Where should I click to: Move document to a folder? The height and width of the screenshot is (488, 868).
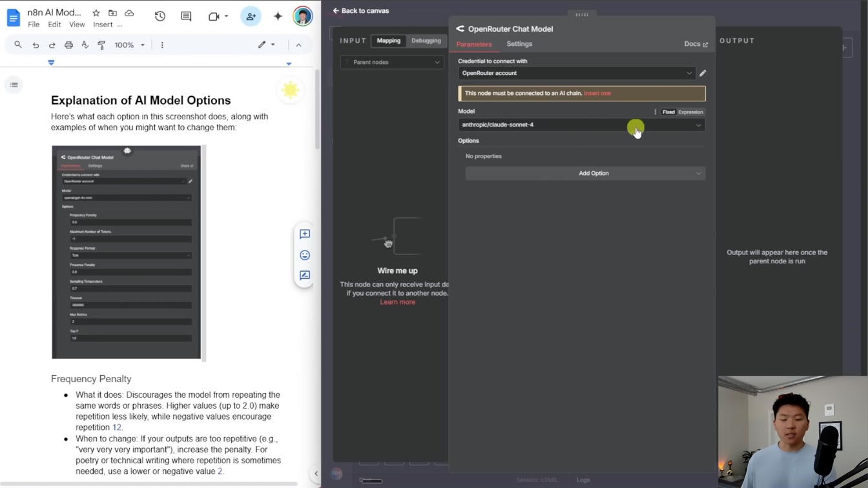[x=112, y=13]
